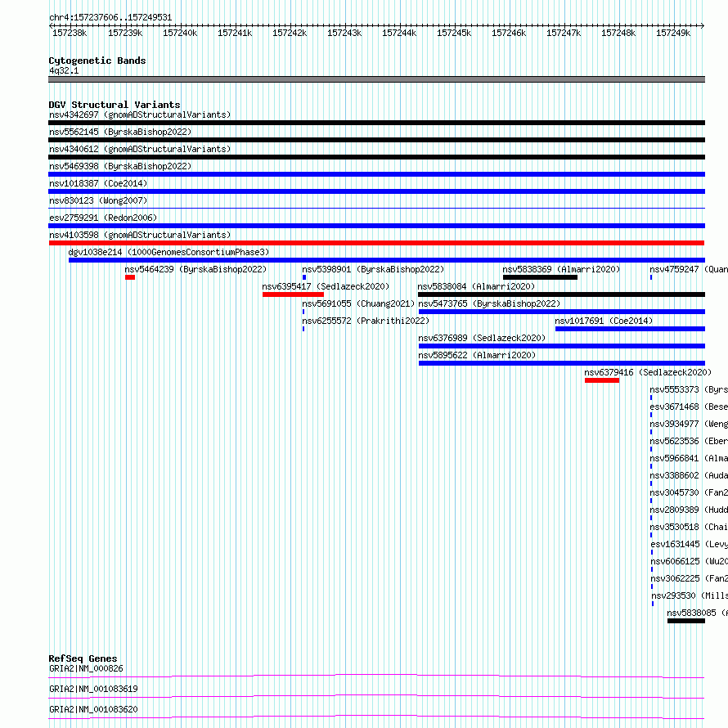Open the nsv5966841 variant label
The height and width of the screenshot is (728, 728).
[689, 458]
